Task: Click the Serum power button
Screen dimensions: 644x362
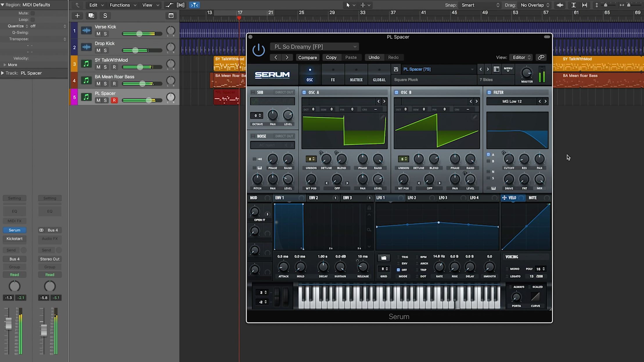Action: pos(258,50)
